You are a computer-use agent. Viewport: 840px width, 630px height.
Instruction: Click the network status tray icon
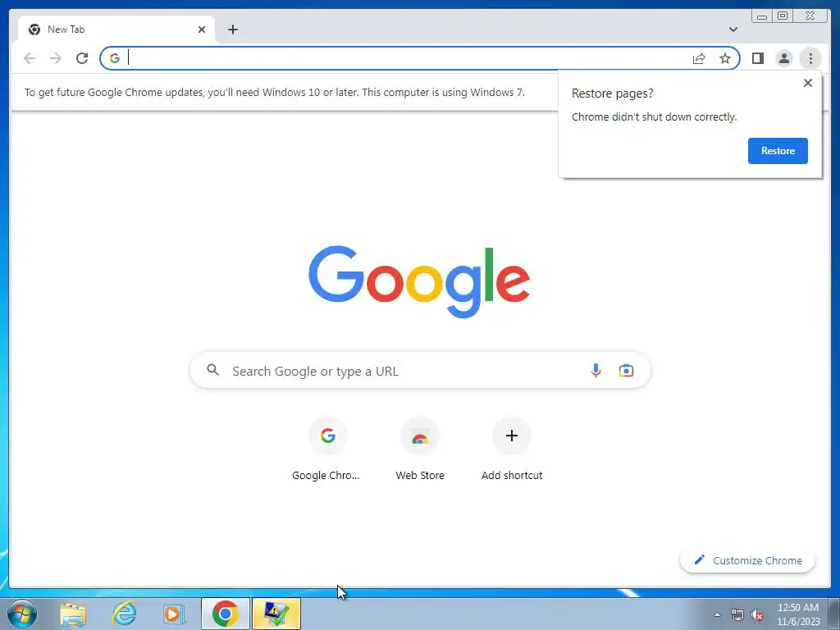[737, 614]
